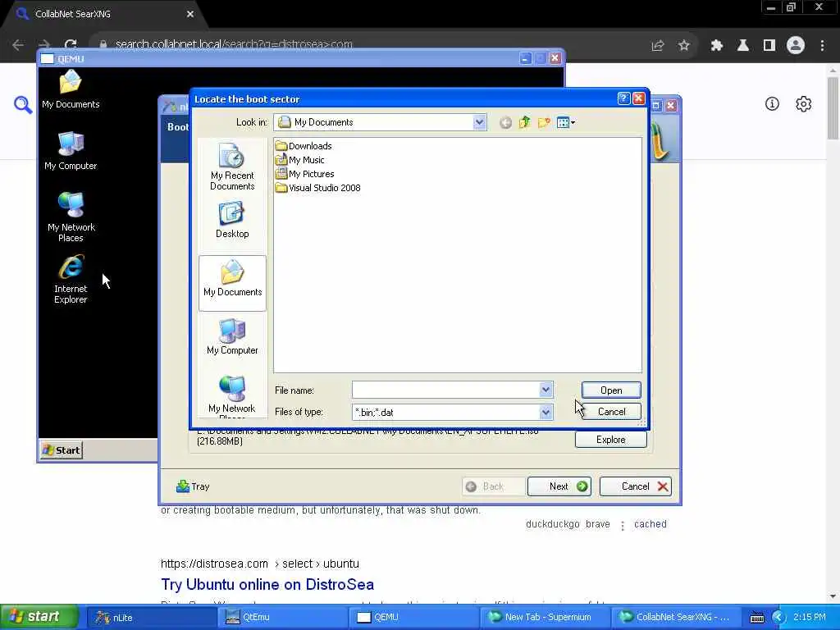The width and height of the screenshot is (840, 630).
Task: Open Internet Explorer on QEMU desktop
Action: point(71,279)
